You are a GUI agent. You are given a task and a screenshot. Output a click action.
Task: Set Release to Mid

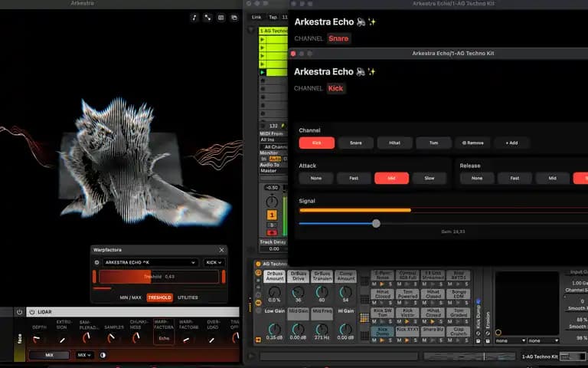[553, 179]
